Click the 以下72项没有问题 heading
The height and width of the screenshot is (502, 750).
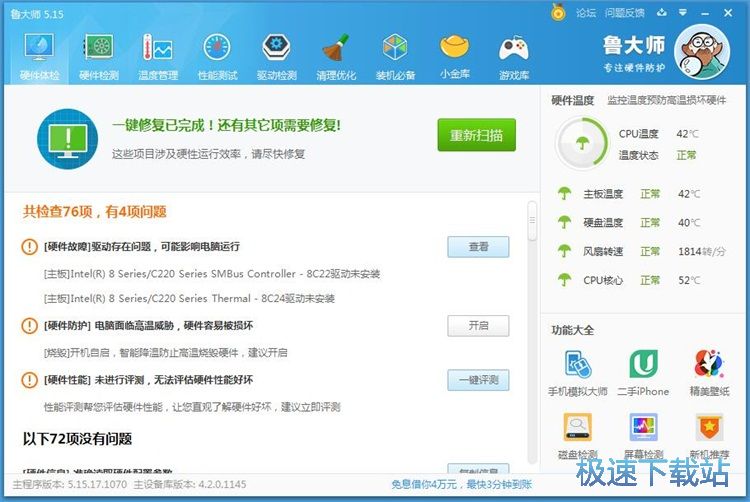(77, 438)
